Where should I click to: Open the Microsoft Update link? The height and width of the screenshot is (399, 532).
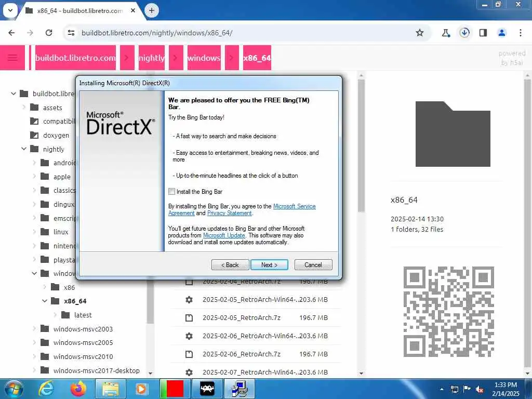pyautogui.click(x=224, y=235)
